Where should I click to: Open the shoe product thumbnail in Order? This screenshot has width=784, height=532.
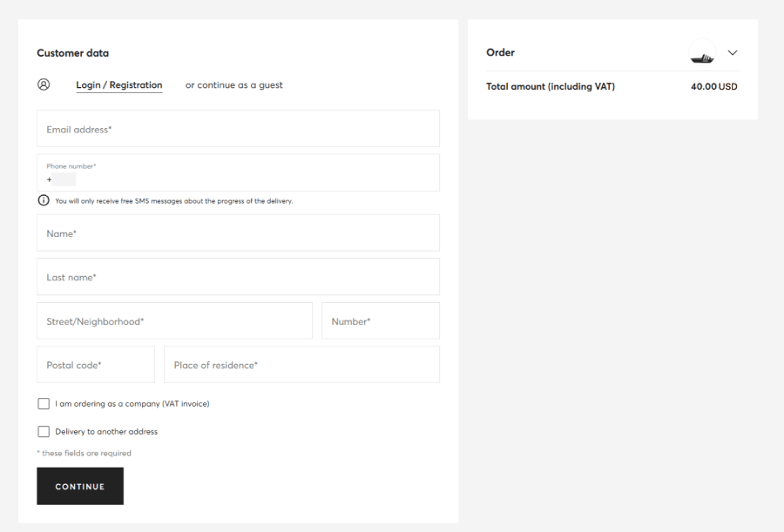(702, 52)
